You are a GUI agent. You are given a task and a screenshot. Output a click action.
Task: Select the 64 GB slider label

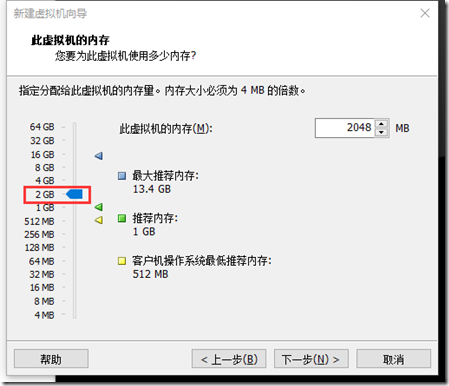[42, 127]
